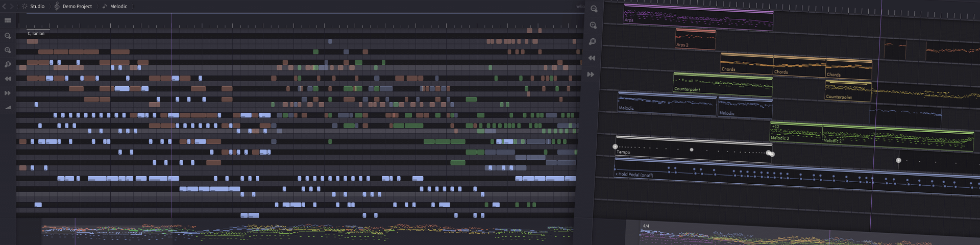Go back with the breadcrumb back arrow
This screenshot has height=245, width=980.
click(5, 6)
